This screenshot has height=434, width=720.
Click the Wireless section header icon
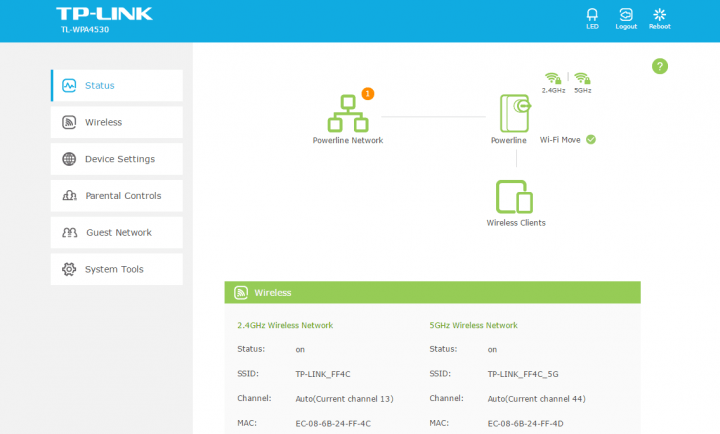coord(241,293)
